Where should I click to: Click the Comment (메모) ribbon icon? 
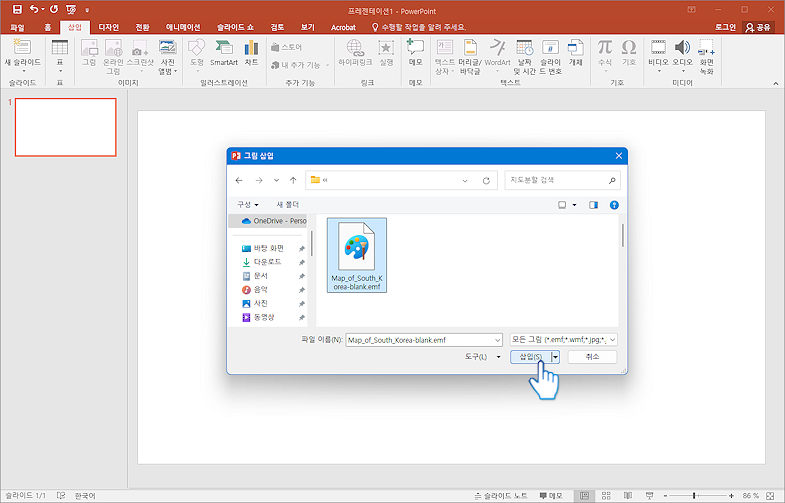(416, 47)
